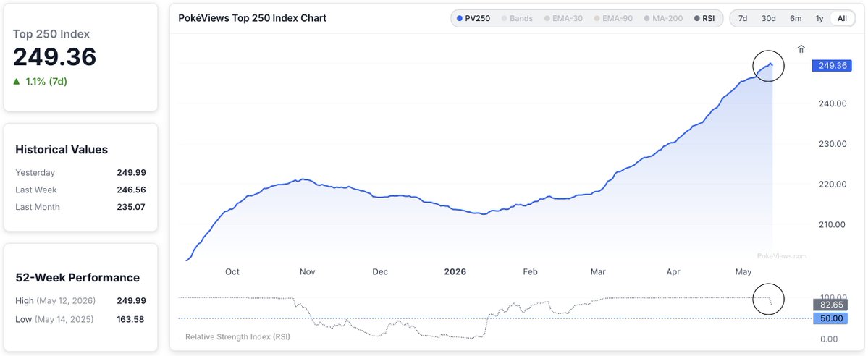The image size is (868, 356).
Task: Click the Apr date axis label
Action: click(673, 272)
